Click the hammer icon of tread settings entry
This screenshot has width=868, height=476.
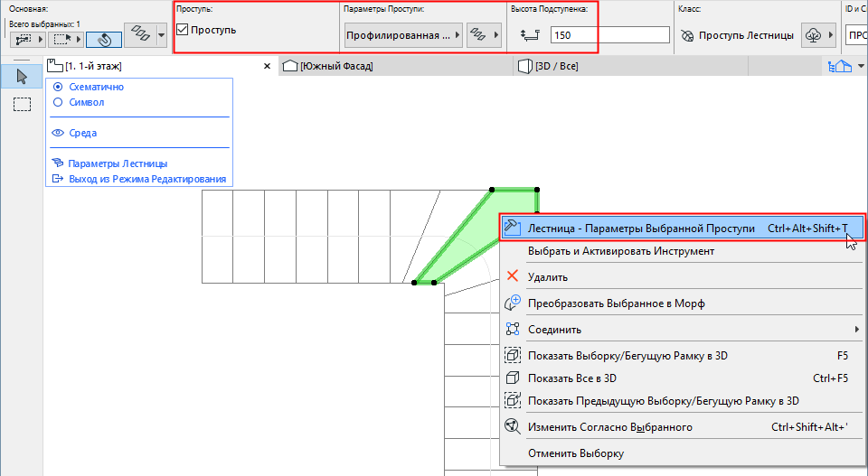pyautogui.click(x=513, y=228)
